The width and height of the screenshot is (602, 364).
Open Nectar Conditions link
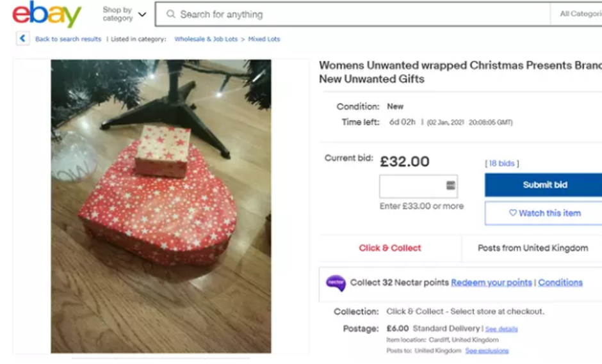(560, 283)
